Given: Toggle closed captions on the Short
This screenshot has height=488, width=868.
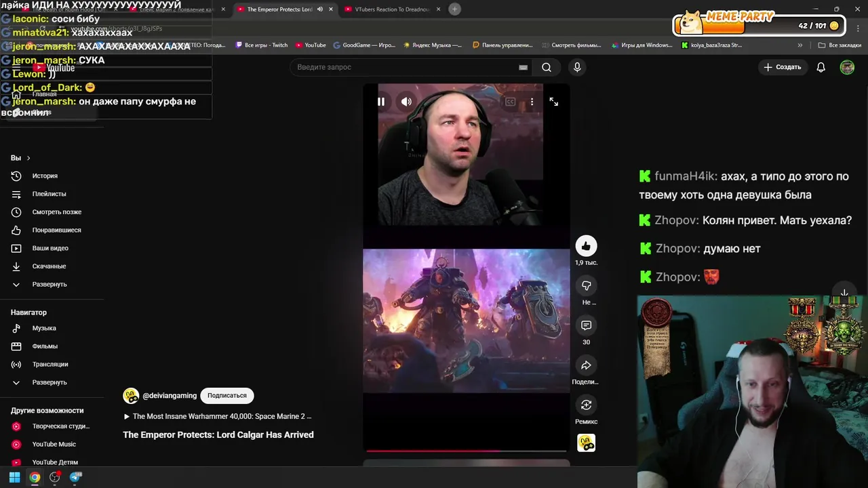Looking at the screenshot, I should pos(510,102).
